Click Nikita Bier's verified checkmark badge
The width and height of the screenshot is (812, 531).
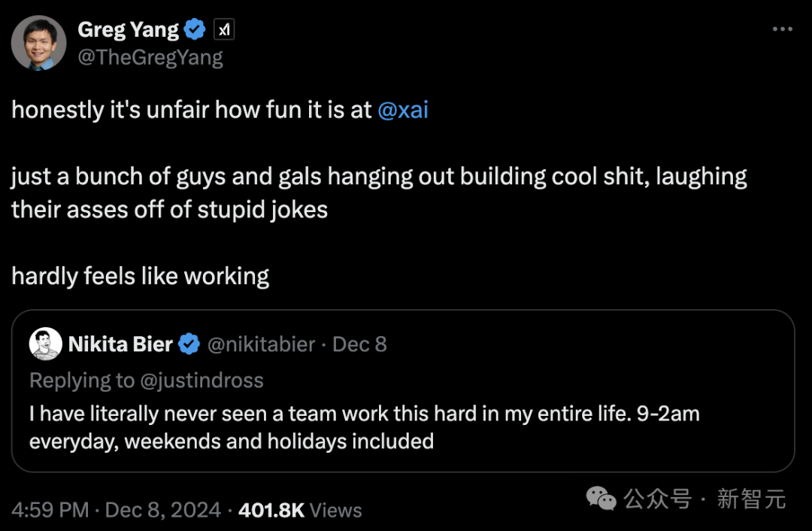tap(189, 344)
